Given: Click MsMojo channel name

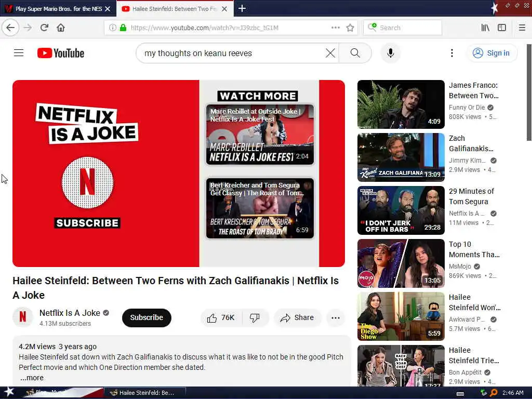Looking at the screenshot, I should [x=460, y=267].
